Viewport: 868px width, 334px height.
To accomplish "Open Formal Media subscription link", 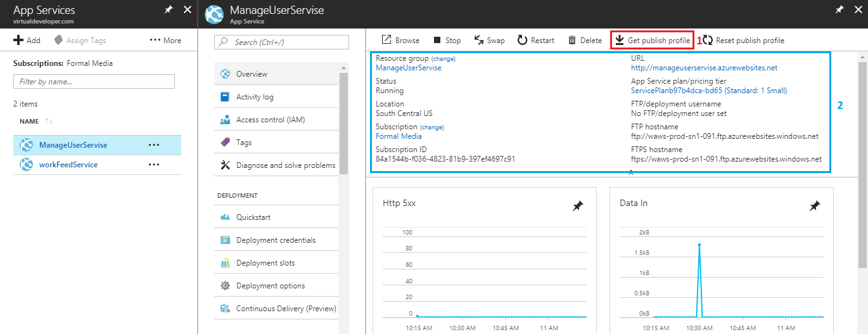I will (x=399, y=136).
